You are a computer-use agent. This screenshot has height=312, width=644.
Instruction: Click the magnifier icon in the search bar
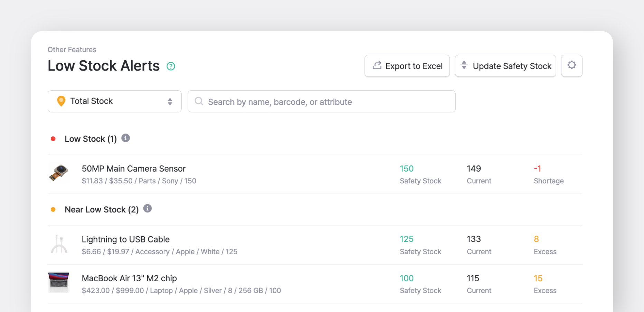click(199, 101)
